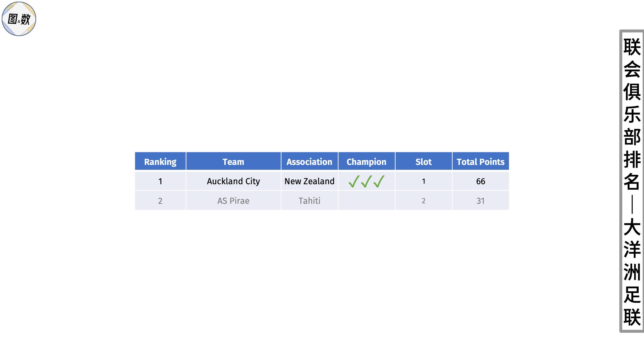644x362 pixels.
Task: Click the Tahiti association cell
Action: (309, 201)
